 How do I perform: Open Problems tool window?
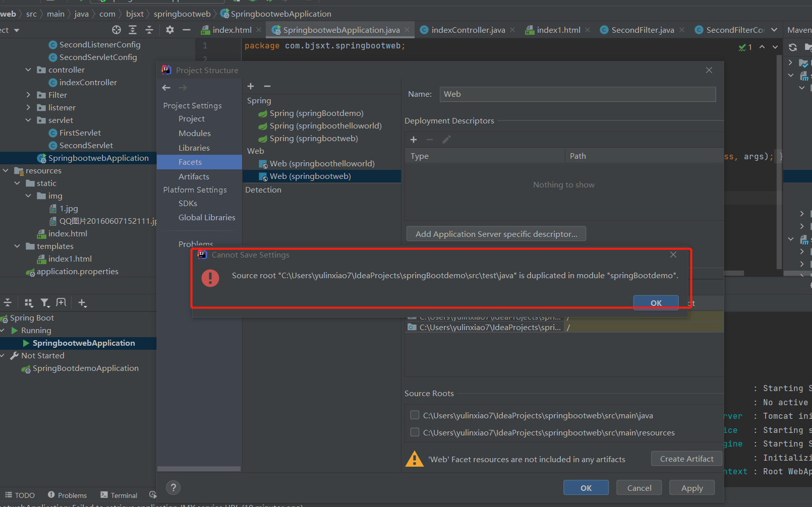coord(67,495)
